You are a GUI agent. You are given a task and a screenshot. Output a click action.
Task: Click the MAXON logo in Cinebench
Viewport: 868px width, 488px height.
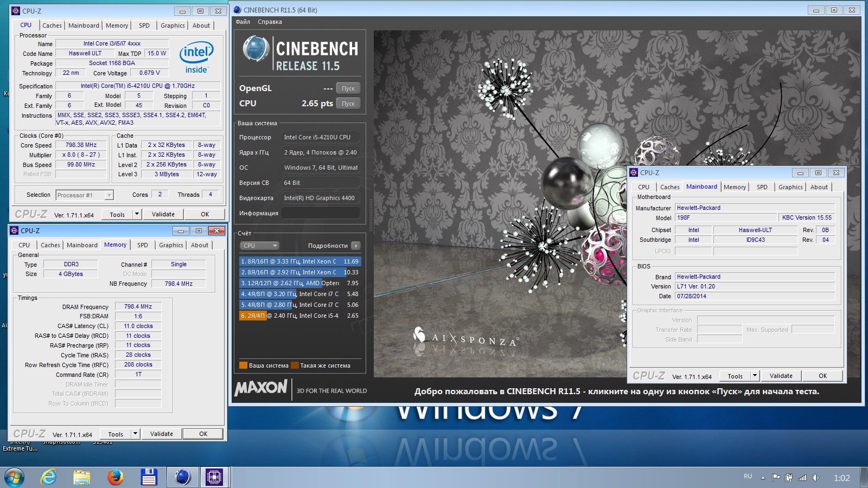(x=261, y=388)
